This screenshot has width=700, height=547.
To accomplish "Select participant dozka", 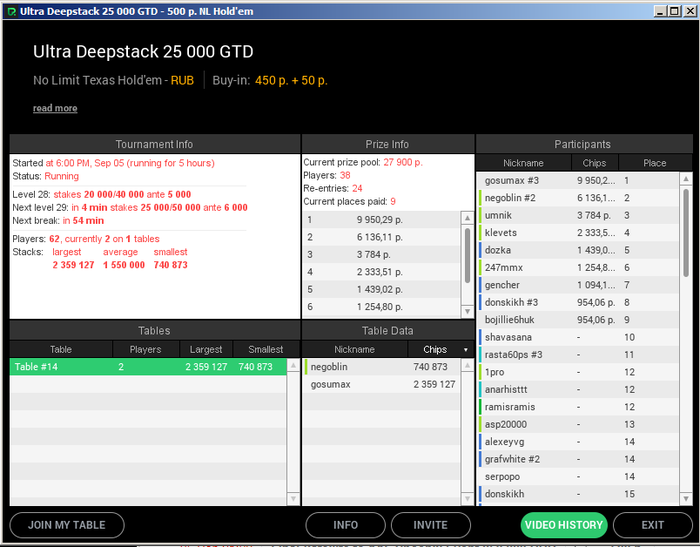I will pyautogui.click(x=579, y=250).
